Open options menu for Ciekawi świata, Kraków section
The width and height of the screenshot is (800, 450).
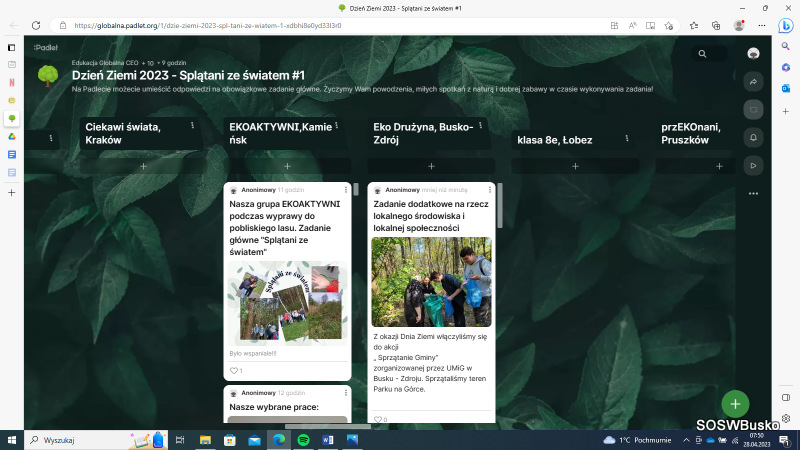coord(192,126)
